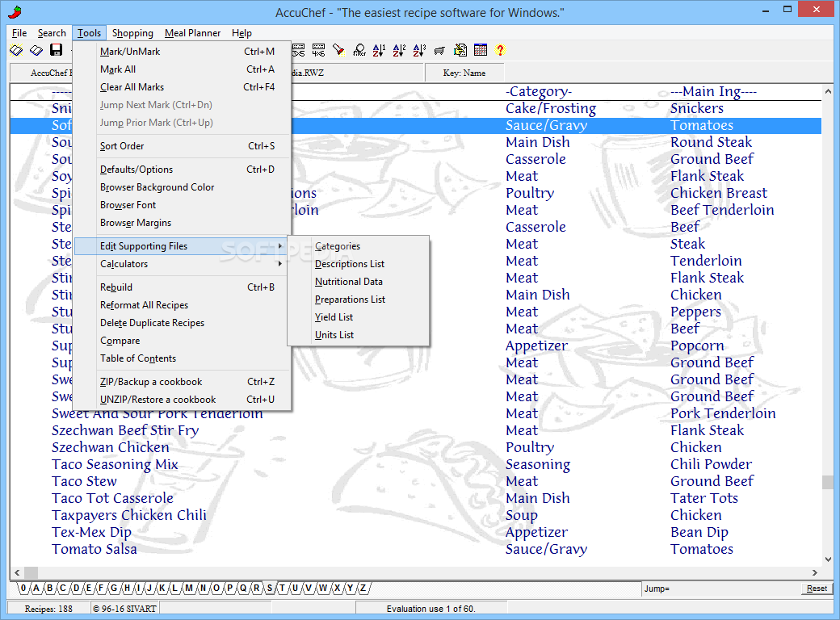Close the open Tools menu
The height and width of the screenshot is (620, 840).
click(x=89, y=32)
